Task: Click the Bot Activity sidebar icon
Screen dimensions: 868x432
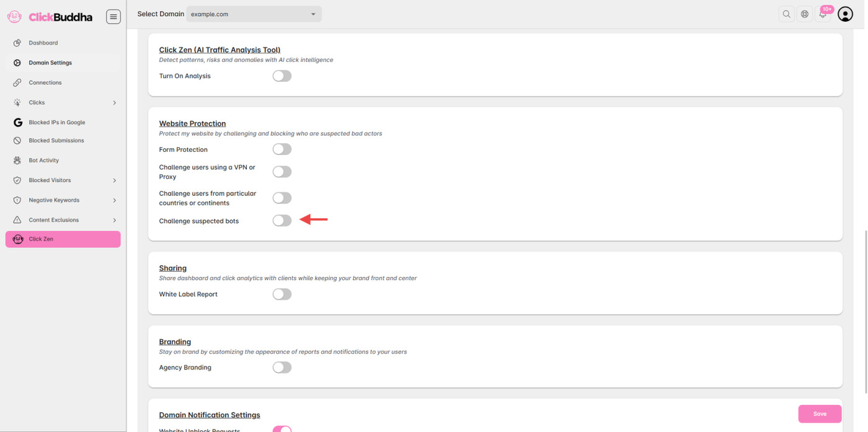Action: click(17, 161)
